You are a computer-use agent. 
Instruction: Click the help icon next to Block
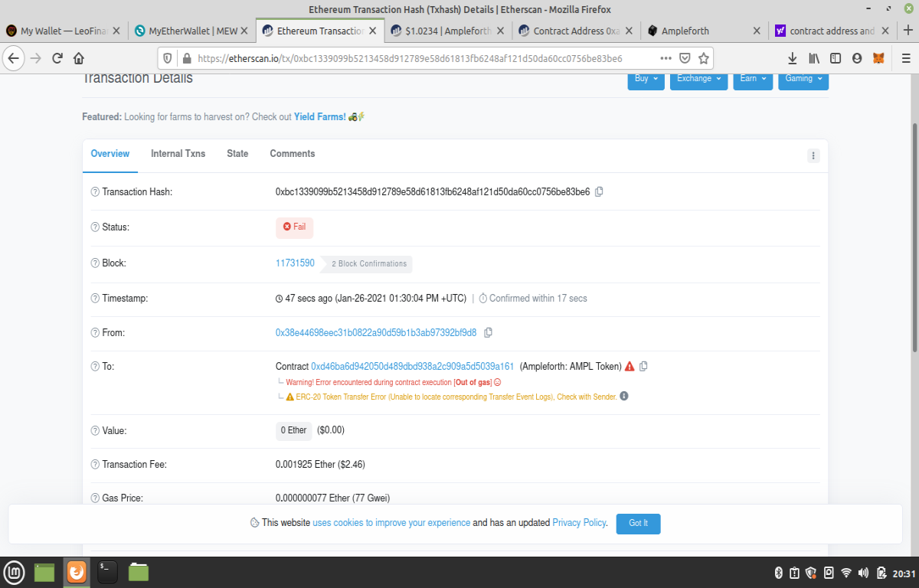95,263
